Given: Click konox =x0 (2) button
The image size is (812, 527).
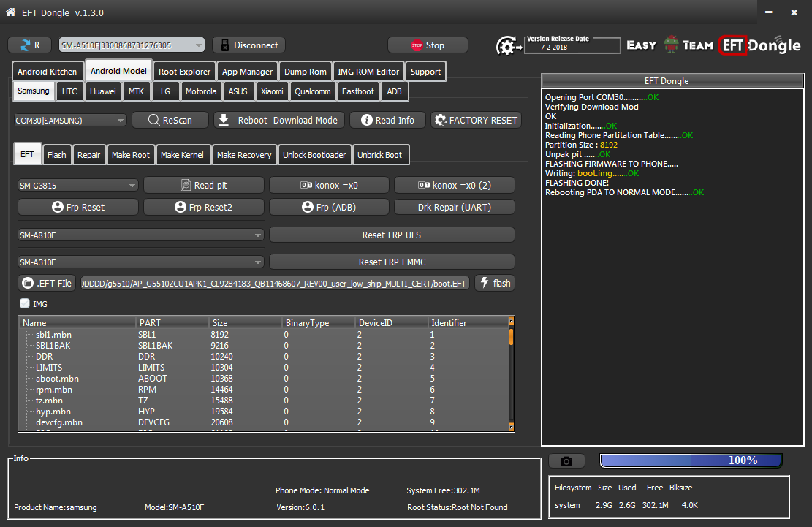Looking at the screenshot, I should pyautogui.click(x=455, y=186).
